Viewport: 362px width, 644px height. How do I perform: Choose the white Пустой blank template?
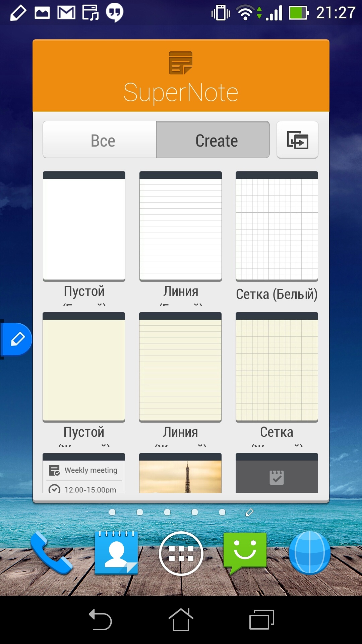pos(84,226)
